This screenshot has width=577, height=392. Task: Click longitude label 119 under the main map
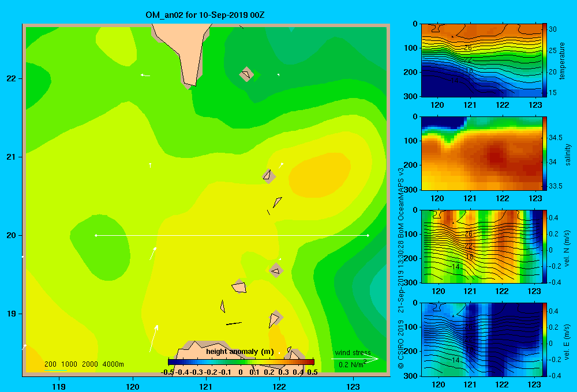[59, 386]
